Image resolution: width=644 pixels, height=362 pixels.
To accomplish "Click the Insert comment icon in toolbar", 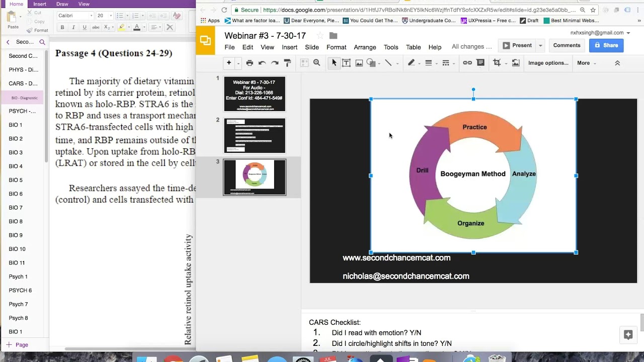I will point(480,63).
